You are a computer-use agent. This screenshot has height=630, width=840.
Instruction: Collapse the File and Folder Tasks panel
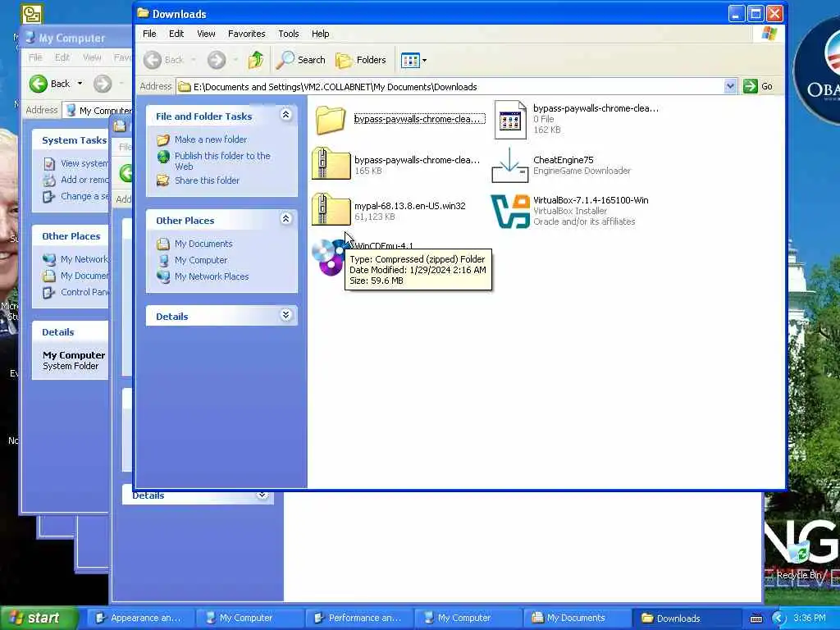pos(285,115)
